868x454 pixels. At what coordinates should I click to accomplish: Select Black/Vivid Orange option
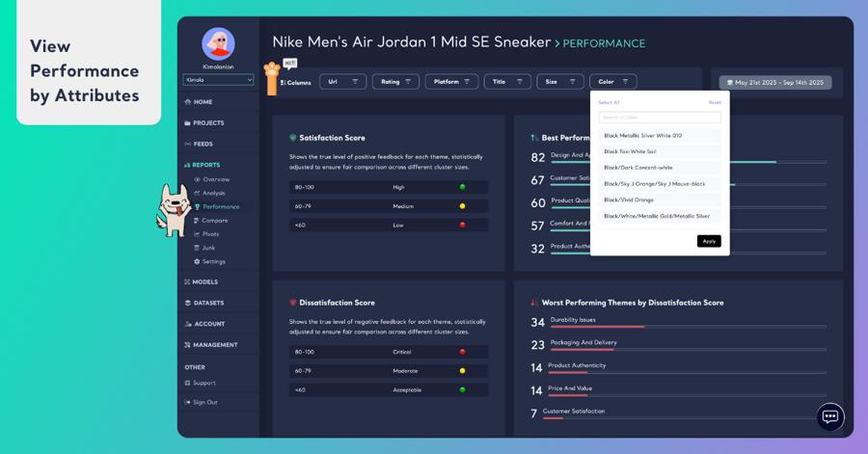click(660, 200)
